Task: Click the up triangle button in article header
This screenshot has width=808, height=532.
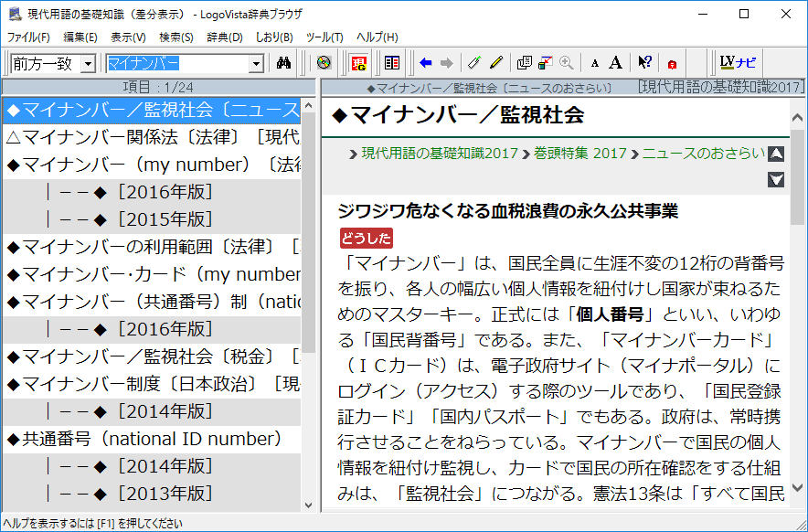Action: point(776,154)
